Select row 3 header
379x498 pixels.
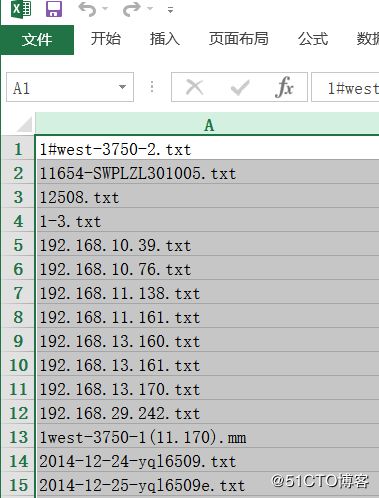[18, 197]
